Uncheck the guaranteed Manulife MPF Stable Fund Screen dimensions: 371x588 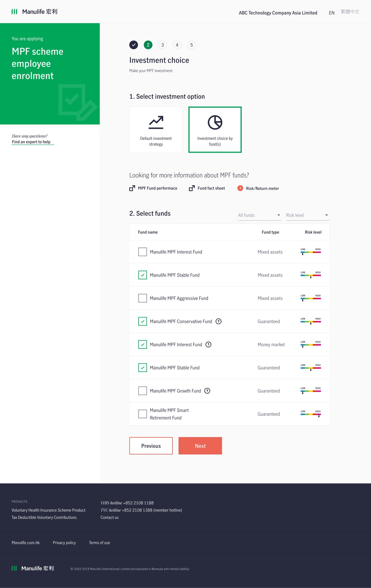143,367
